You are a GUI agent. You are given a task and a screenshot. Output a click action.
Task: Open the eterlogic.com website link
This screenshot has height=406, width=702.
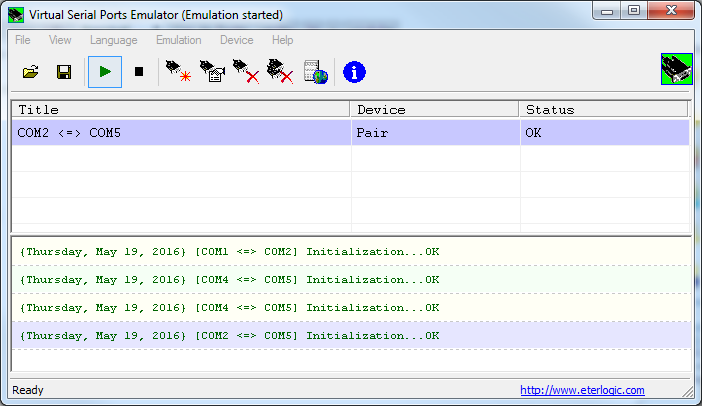click(x=582, y=390)
